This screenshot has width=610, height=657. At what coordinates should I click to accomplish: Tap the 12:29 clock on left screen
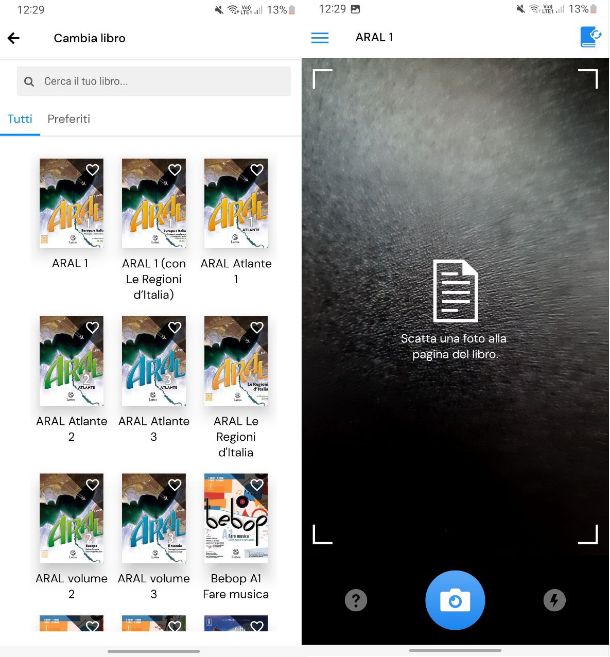click(x=31, y=10)
